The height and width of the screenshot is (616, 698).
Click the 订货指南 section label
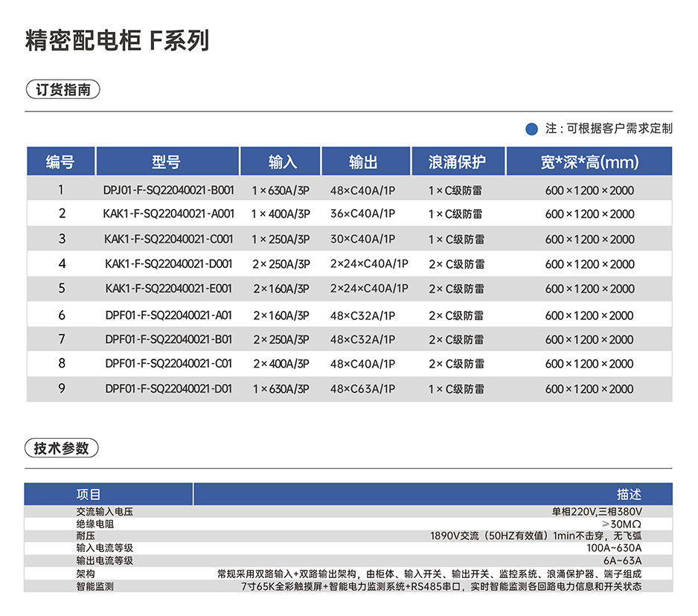[x=63, y=89]
